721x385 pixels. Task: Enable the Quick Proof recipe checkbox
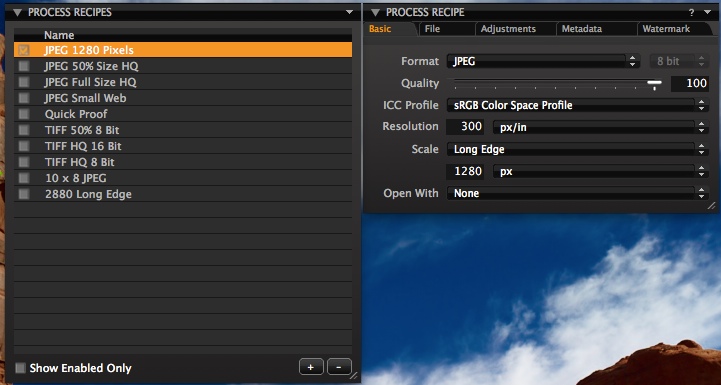coord(23,114)
